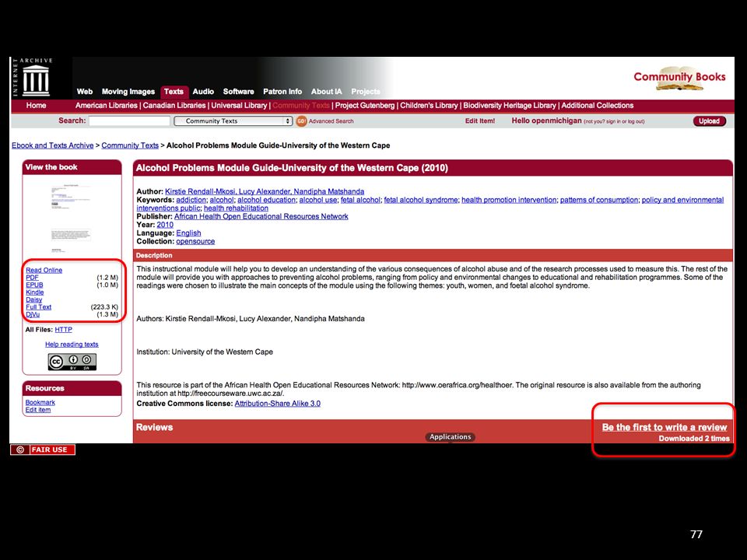Click the alcohol use keyword
Screen dimensions: 747x560
pos(318,200)
